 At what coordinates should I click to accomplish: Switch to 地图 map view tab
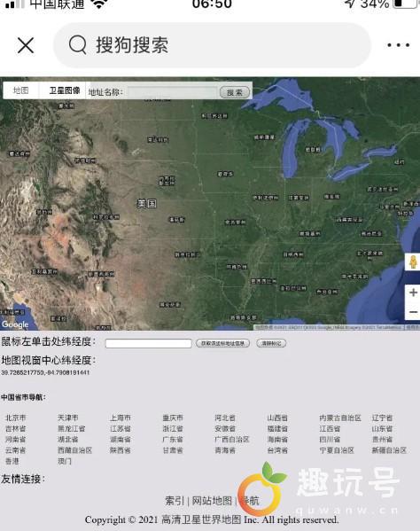click(x=21, y=90)
